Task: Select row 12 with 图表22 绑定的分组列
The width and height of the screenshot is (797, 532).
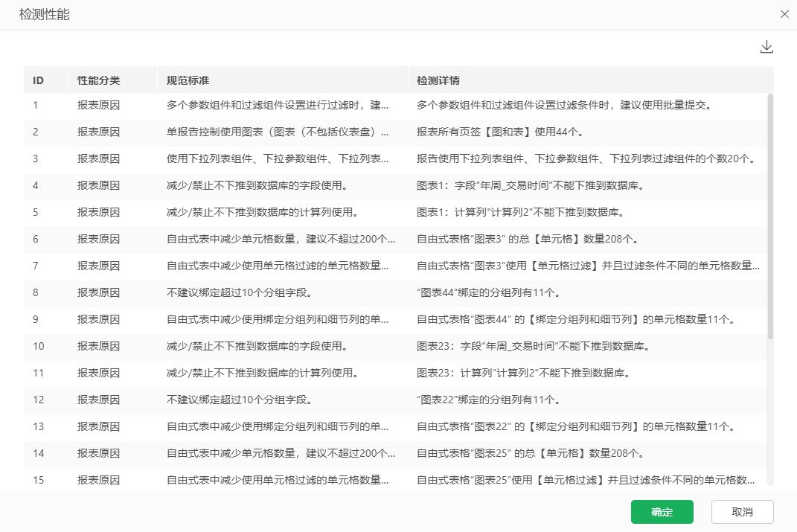Action: [x=395, y=400]
